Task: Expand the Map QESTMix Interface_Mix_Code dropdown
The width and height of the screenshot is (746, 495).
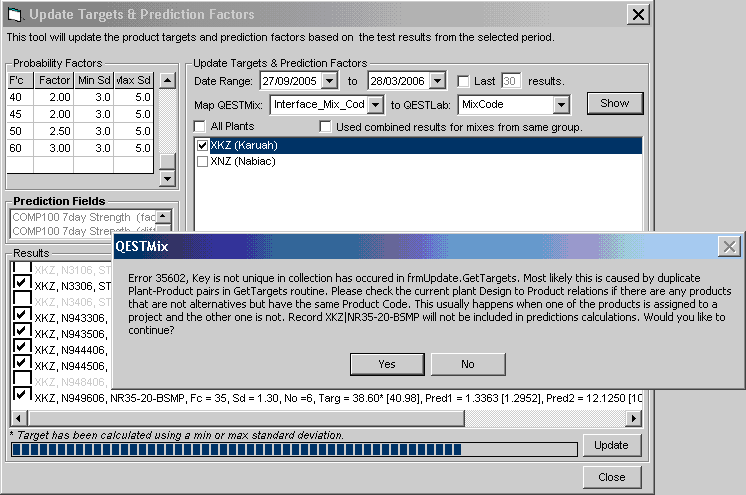Action: tap(375, 104)
